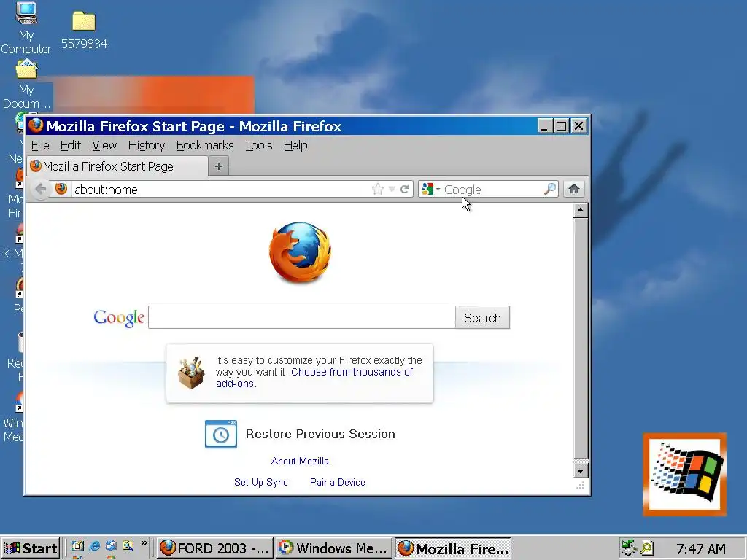Open the Help menu
Image resolution: width=747 pixels, height=560 pixels.
click(x=295, y=145)
